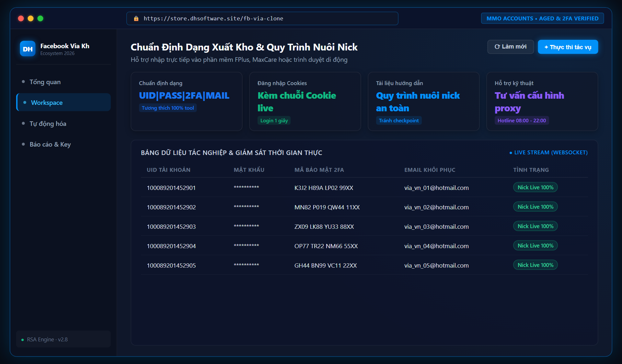This screenshot has height=364, width=622.
Task: Click the URL address bar field
Action: (x=262, y=18)
